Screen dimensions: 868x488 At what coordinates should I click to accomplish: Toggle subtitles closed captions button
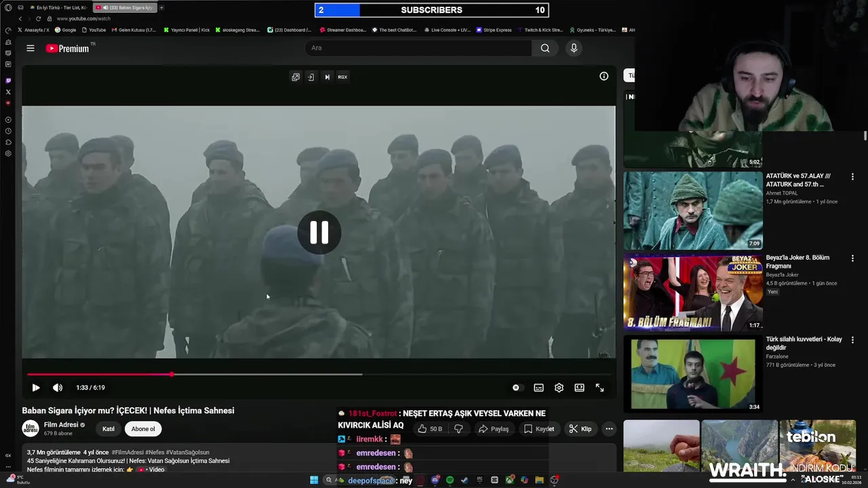538,388
